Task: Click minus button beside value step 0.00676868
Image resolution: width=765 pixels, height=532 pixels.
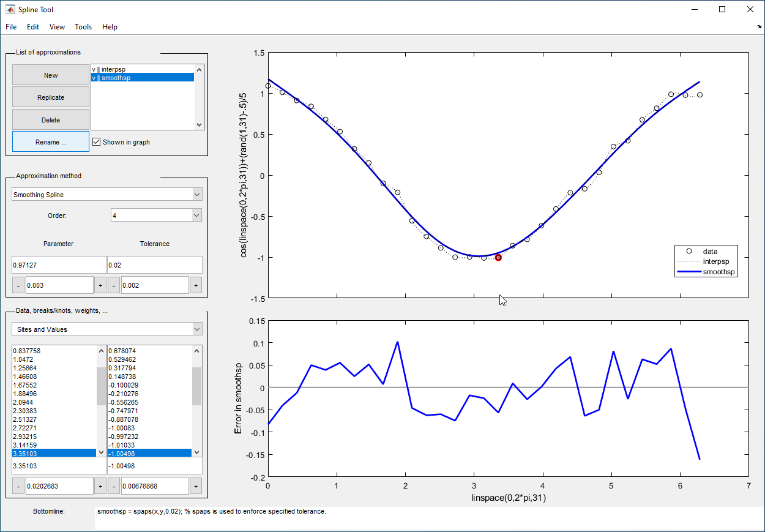Action: [x=114, y=486]
